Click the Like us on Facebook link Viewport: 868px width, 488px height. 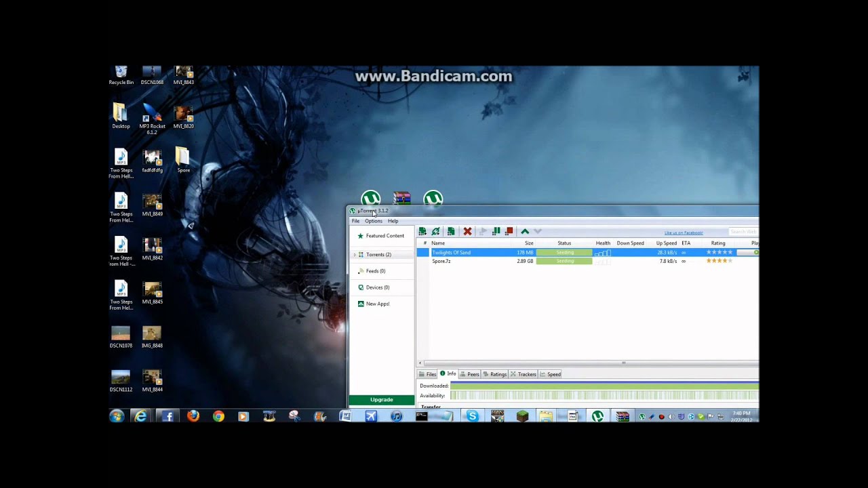pyautogui.click(x=684, y=233)
